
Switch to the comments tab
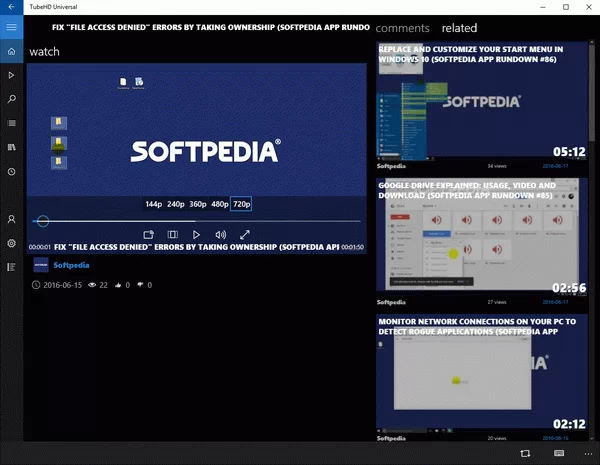(x=402, y=28)
